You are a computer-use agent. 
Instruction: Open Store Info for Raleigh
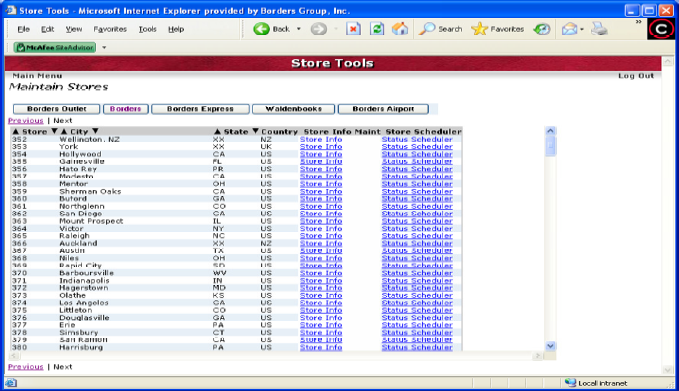[x=321, y=236]
